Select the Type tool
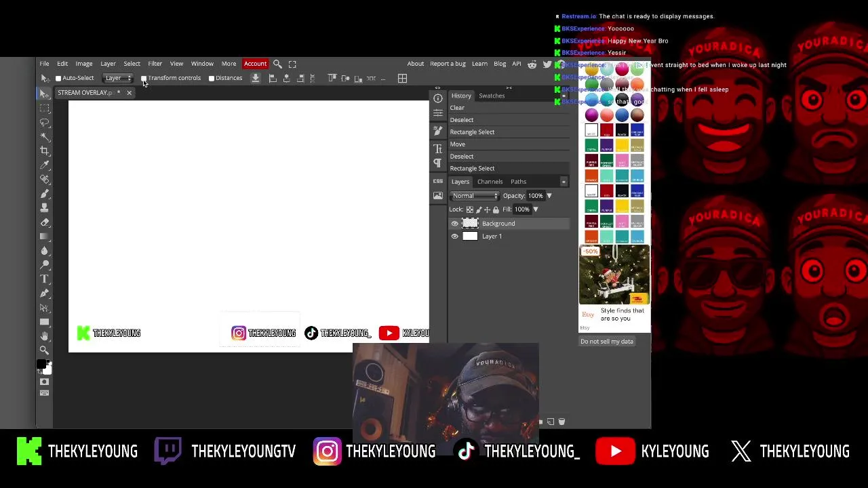 tap(45, 279)
